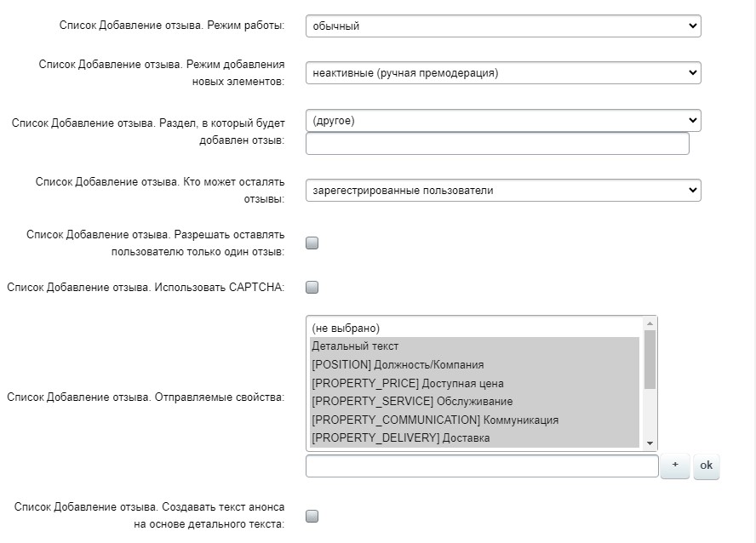Click the scroll down arrow of properties list
756x543 pixels.
650,443
